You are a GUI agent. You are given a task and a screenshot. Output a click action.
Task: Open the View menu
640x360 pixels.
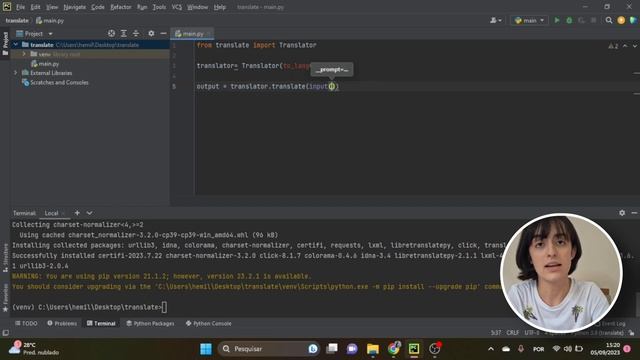(x=52, y=7)
